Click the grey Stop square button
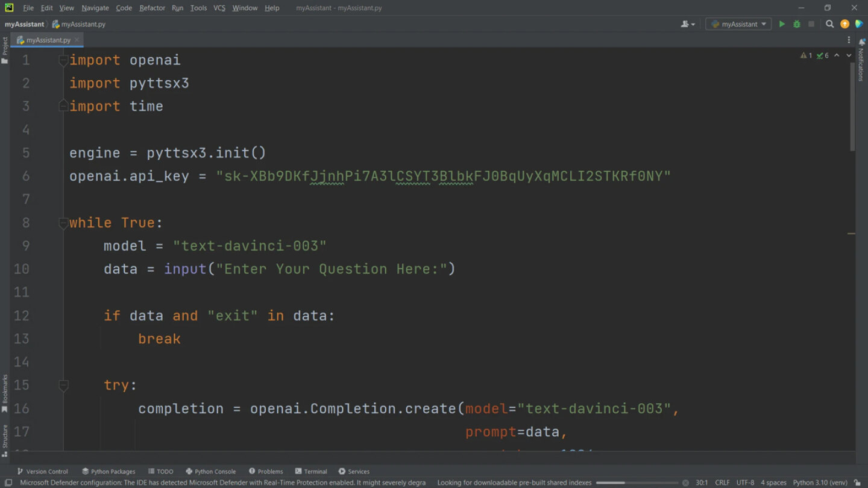 [811, 24]
